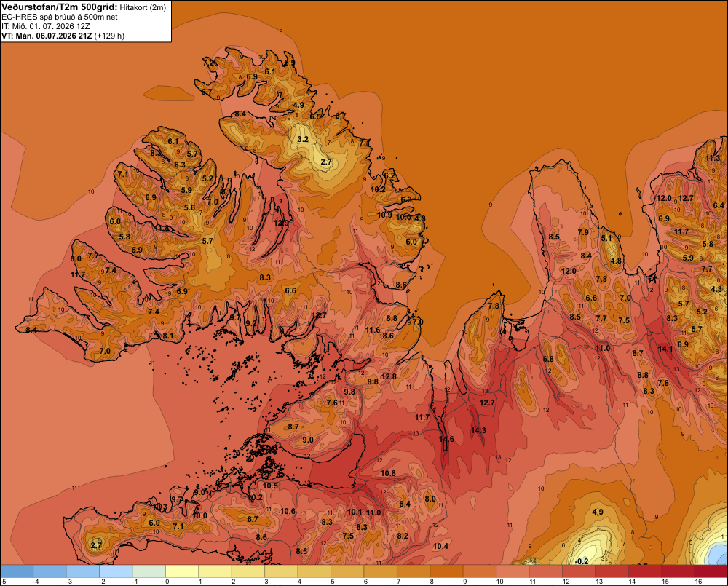728x586 pixels.
Task: Click the 10.4 temperature label
Action: coord(440,546)
